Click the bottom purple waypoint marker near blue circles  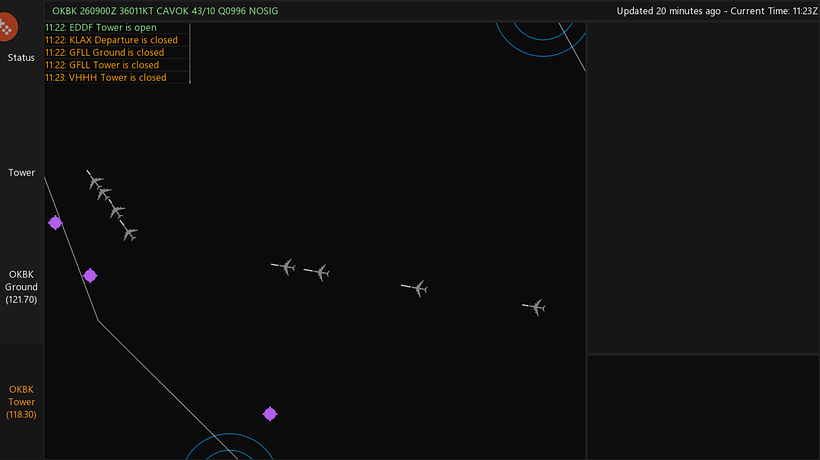[270, 414]
